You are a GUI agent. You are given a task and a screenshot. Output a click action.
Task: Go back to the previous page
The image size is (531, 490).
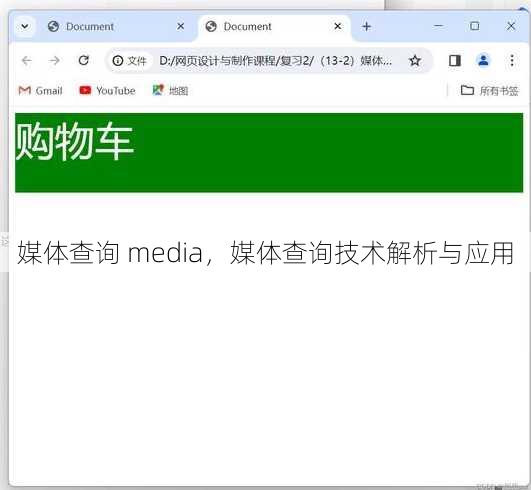[x=26, y=61]
